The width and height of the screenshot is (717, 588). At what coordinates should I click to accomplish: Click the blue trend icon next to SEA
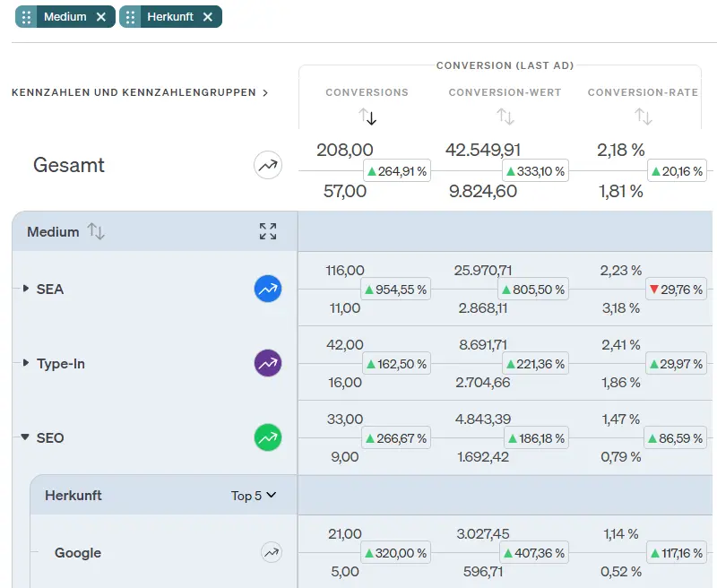pos(268,289)
